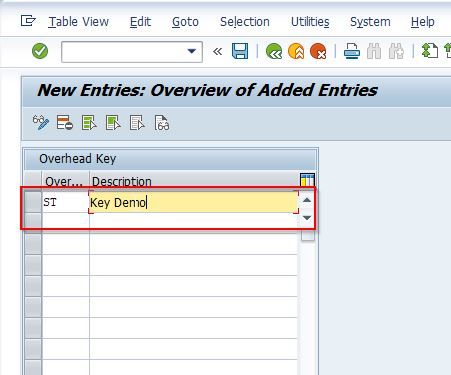Click the Delete row icon
Image resolution: width=451 pixels, height=375 pixels.
[x=65, y=123]
